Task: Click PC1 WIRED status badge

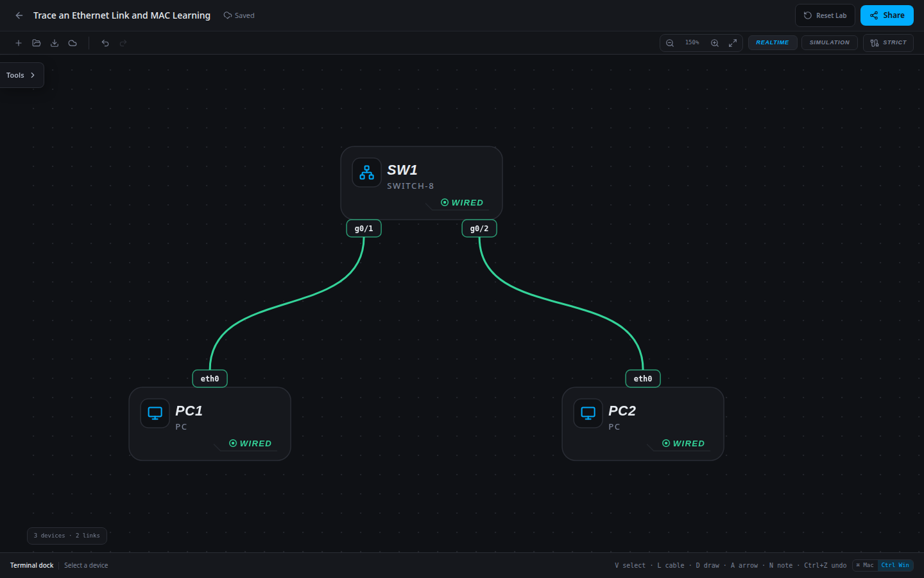Action: click(250, 444)
